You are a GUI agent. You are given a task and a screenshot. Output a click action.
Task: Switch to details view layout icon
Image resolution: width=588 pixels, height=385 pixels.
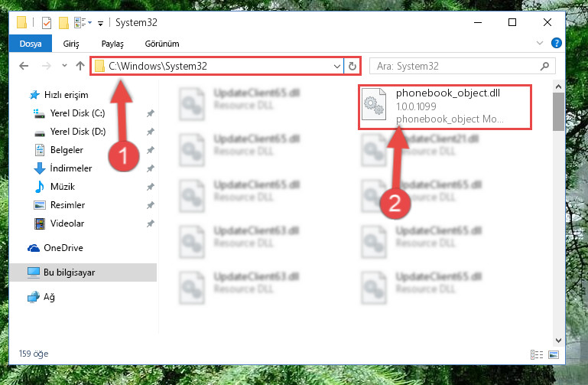(537, 354)
